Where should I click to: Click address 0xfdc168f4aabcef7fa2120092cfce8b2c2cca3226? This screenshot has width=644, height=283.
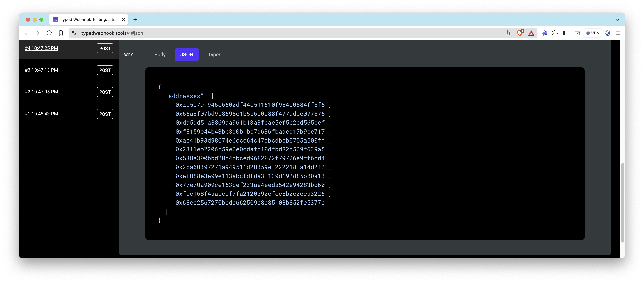[250, 194]
